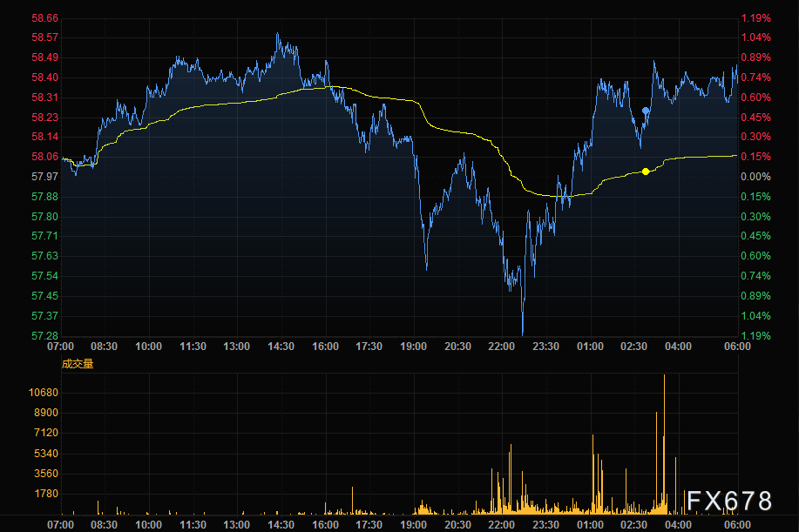Viewport: 799px width, 532px height.
Task: Click the red 1.19% label at top right
Action: pos(755,17)
